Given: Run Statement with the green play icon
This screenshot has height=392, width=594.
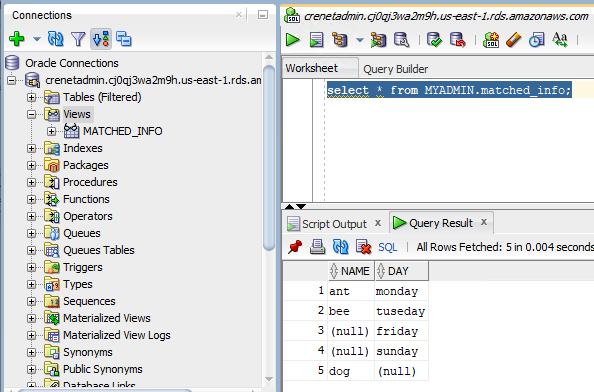Looking at the screenshot, I should [x=292, y=39].
